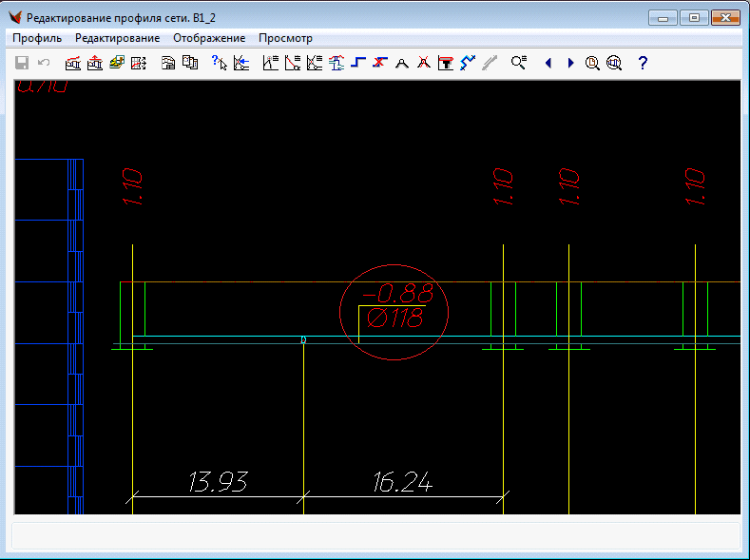This screenshot has width=750, height=560.
Task: Open the Просмотр menu
Action: (x=285, y=38)
